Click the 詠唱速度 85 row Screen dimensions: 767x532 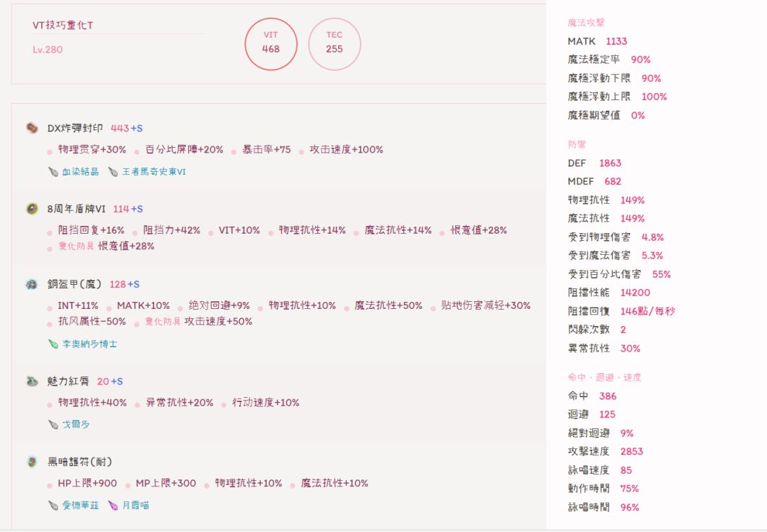[x=599, y=470]
